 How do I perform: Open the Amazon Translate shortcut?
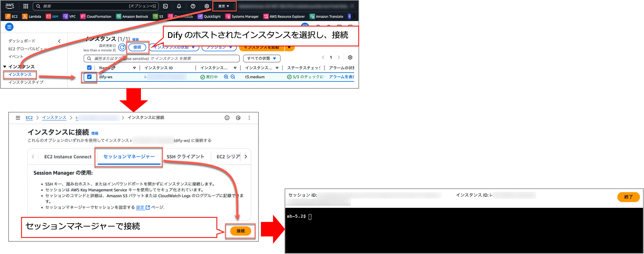coord(326,17)
